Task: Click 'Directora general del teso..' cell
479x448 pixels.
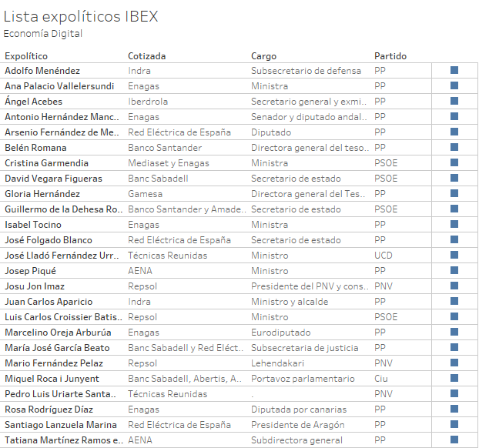Action: pyautogui.click(x=310, y=148)
